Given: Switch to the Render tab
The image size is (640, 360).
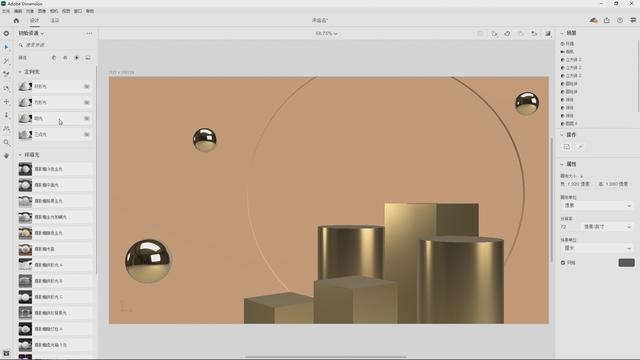Looking at the screenshot, I should (54, 20).
